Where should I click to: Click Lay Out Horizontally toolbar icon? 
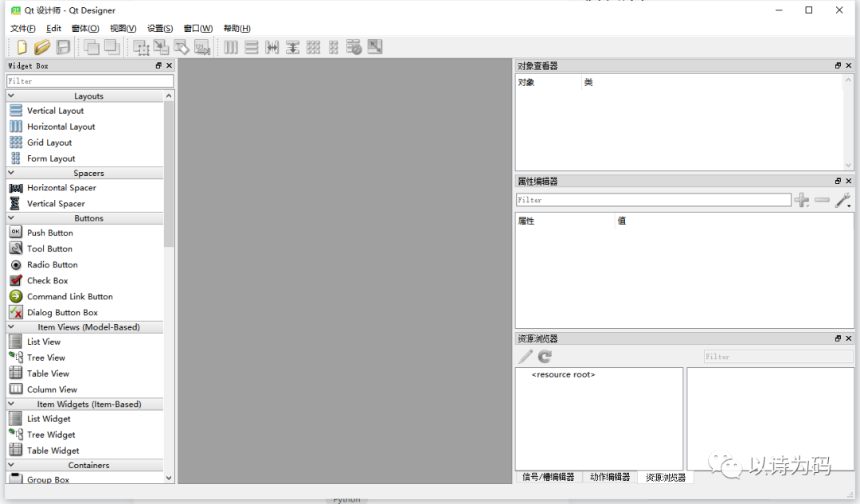click(x=231, y=47)
